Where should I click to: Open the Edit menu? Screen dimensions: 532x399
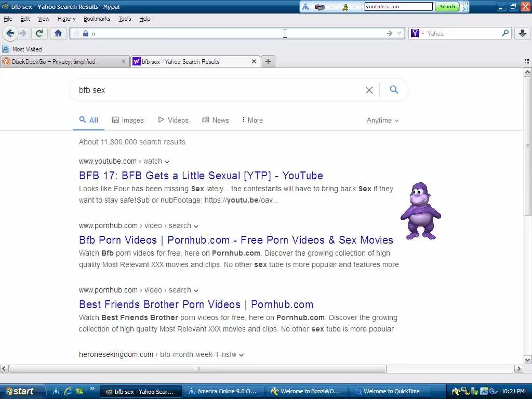coord(25,19)
